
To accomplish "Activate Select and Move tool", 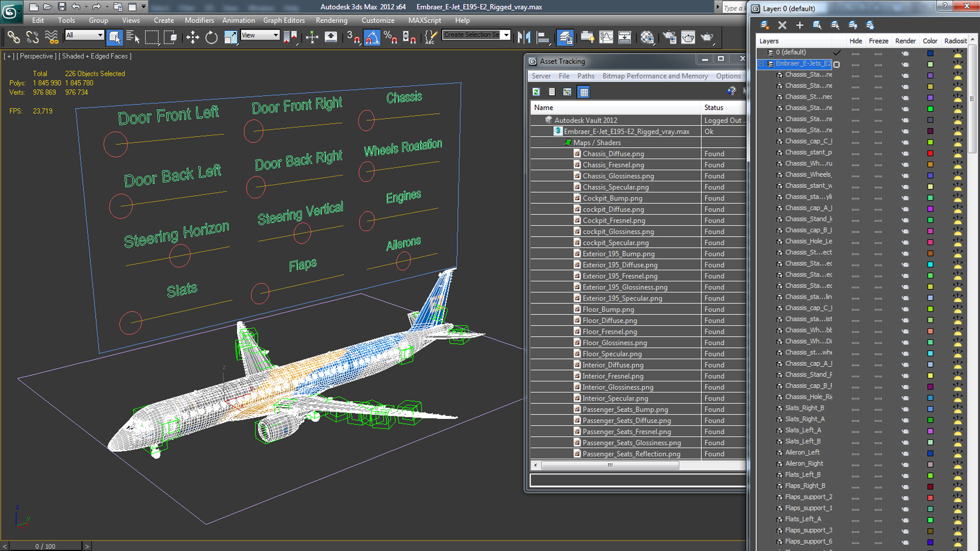I will [192, 37].
